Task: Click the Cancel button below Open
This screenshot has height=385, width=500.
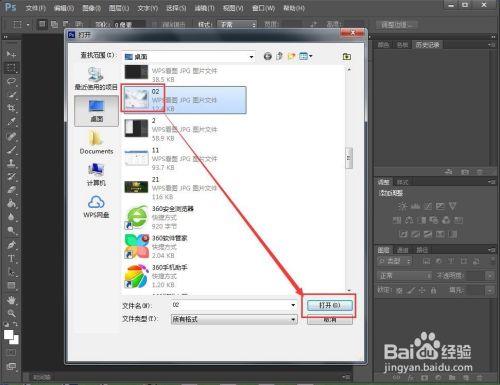Action: pos(330,320)
